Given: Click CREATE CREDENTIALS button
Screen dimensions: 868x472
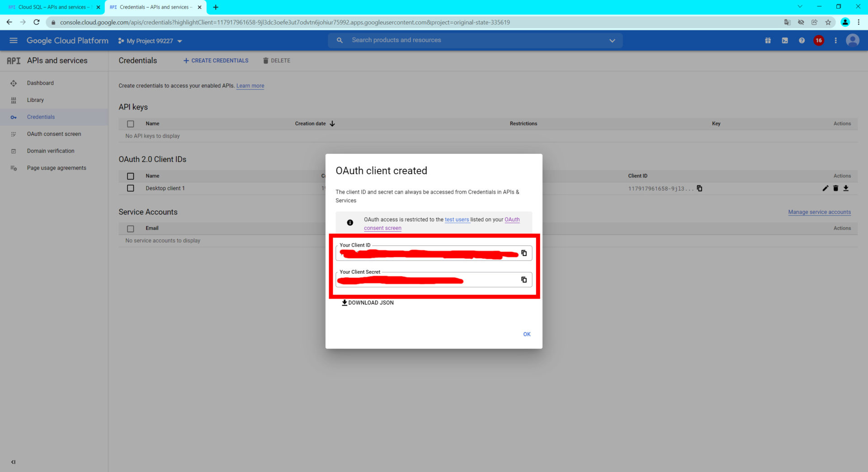Looking at the screenshot, I should click(216, 61).
